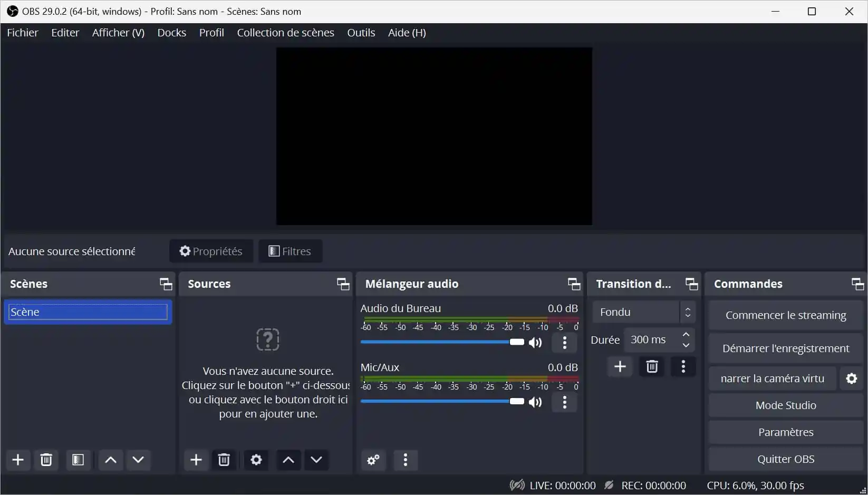This screenshot has width=868, height=495.
Task: Open advanced audio properties gears icon
Action: (374, 460)
